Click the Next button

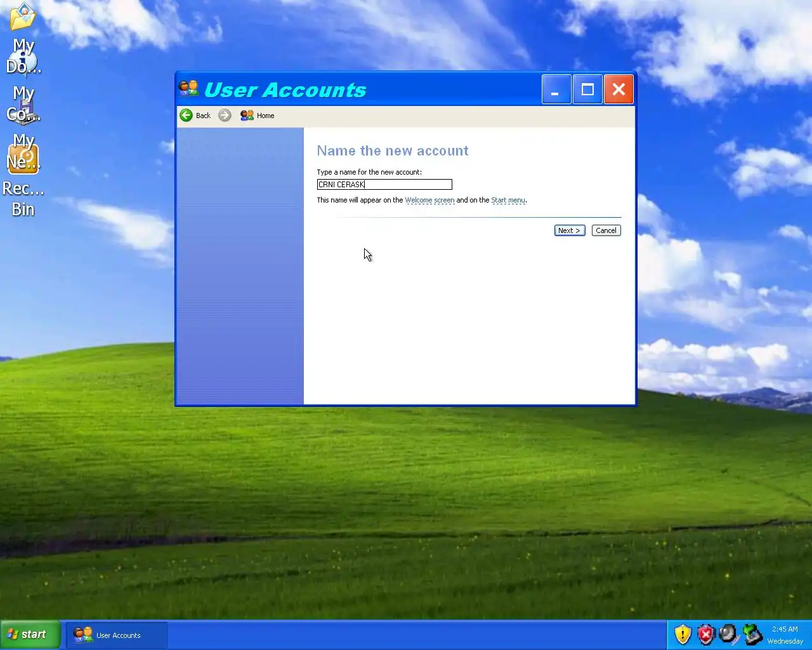(x=570, y=230)
